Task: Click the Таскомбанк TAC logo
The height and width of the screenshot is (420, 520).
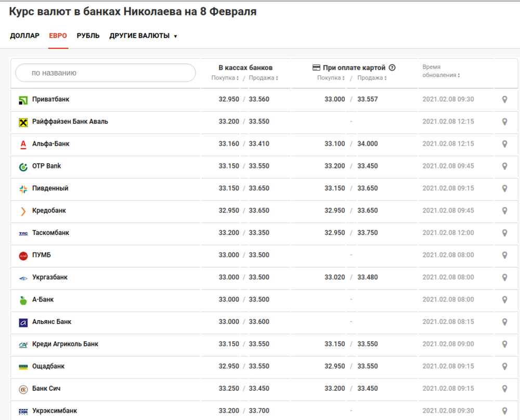Action: 23,234
